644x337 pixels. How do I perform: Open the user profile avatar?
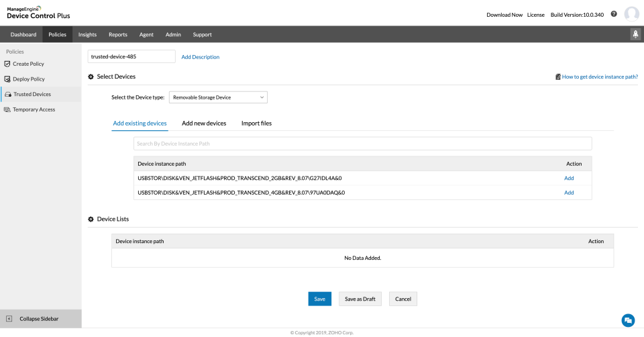(631, 14)
